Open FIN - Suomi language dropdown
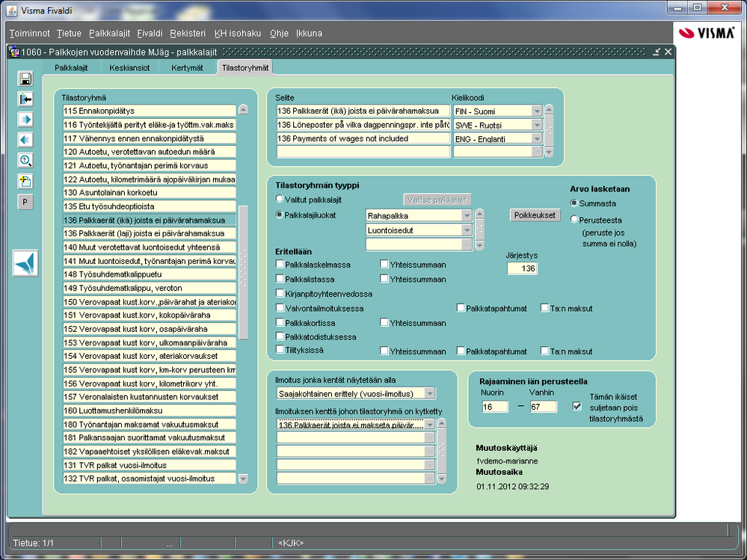This screenshot has height=560, width=747. 537,111
